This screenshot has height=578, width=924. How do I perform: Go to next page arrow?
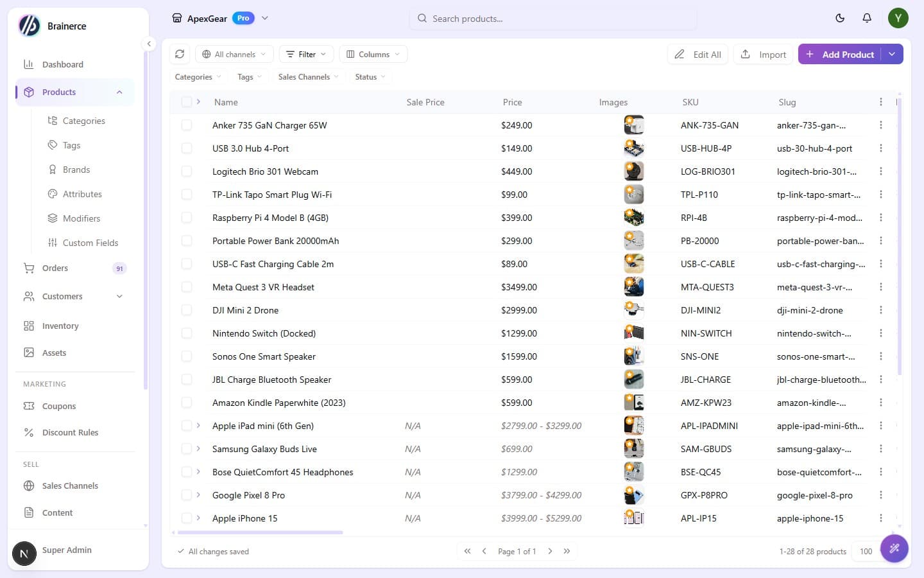(x=550, y=551)
